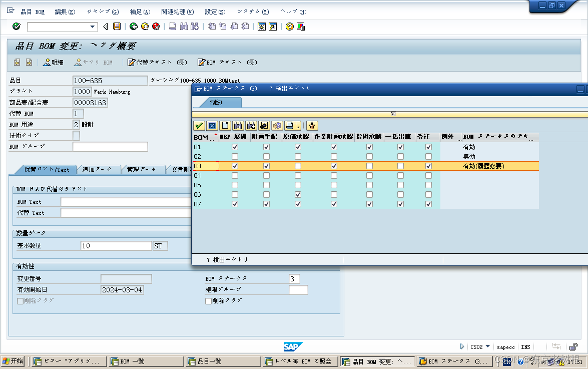
Task: Disable the 展開 checkbox for BOM status 01
Action: pyautogui.click(x=266, y=147)
